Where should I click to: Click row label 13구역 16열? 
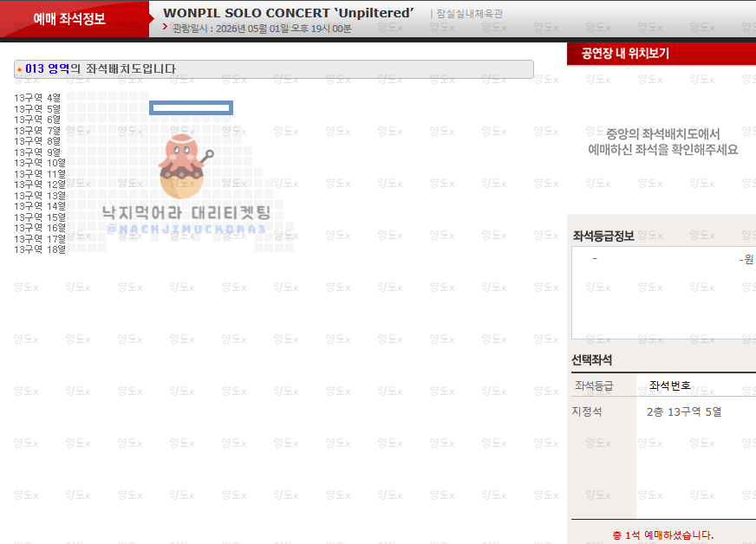(40, 228)
